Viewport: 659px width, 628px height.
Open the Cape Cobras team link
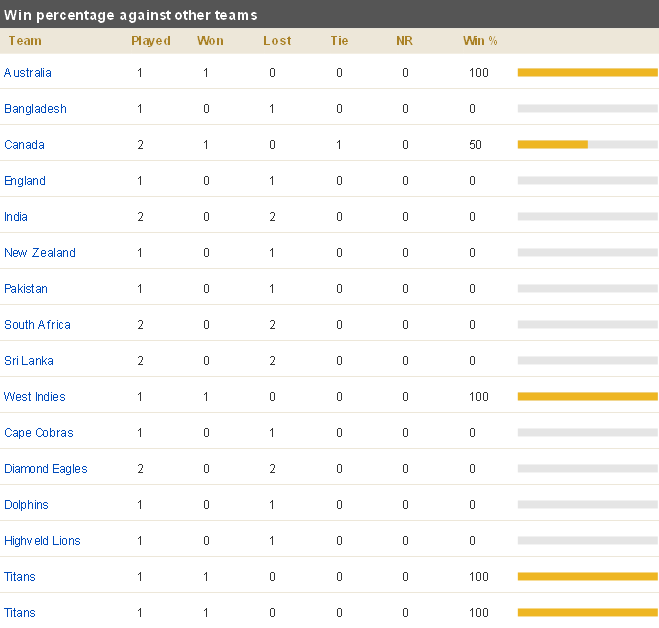pyautogui.click(x=39, y=433)
